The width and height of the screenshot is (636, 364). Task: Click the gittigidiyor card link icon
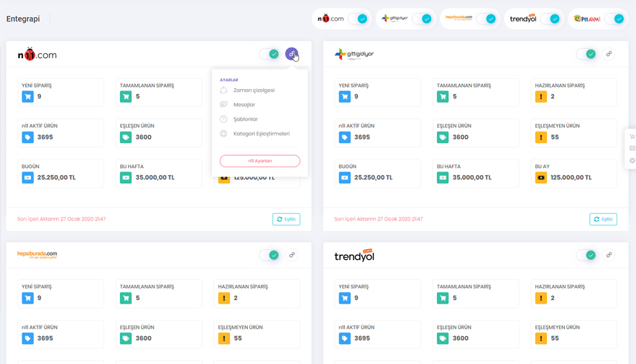tap(609, 54)
